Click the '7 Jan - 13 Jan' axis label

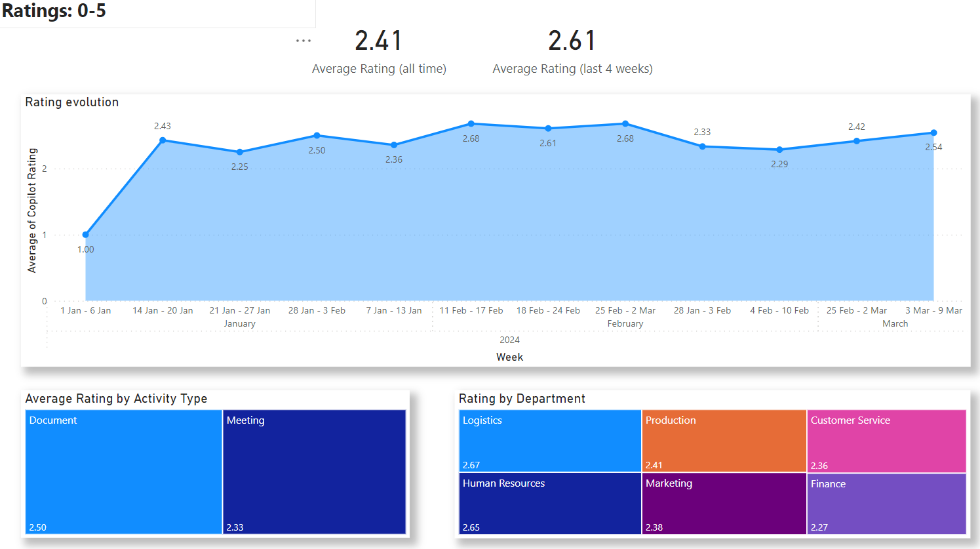(394, 310)
